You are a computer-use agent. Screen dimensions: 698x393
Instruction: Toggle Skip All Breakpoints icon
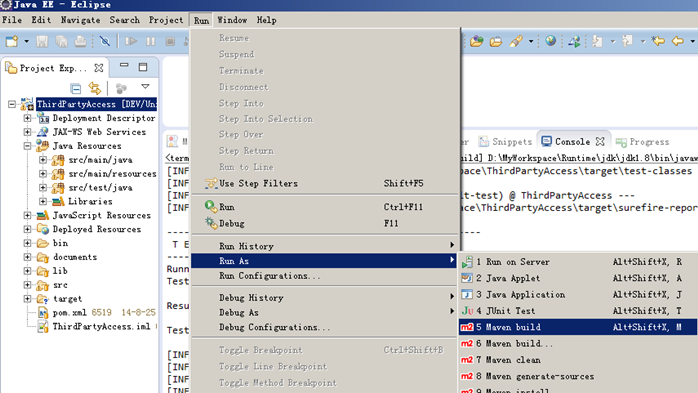click(105, 41)
